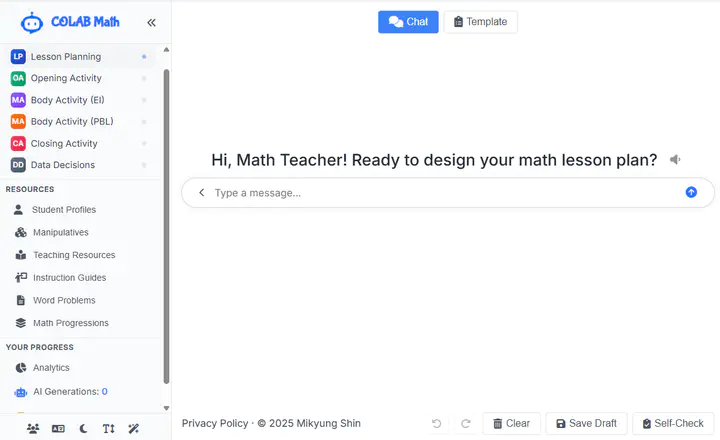This screenshot has height=440, width=720.
Task: Click the blue send message arrow
Action: click(691, 192)
